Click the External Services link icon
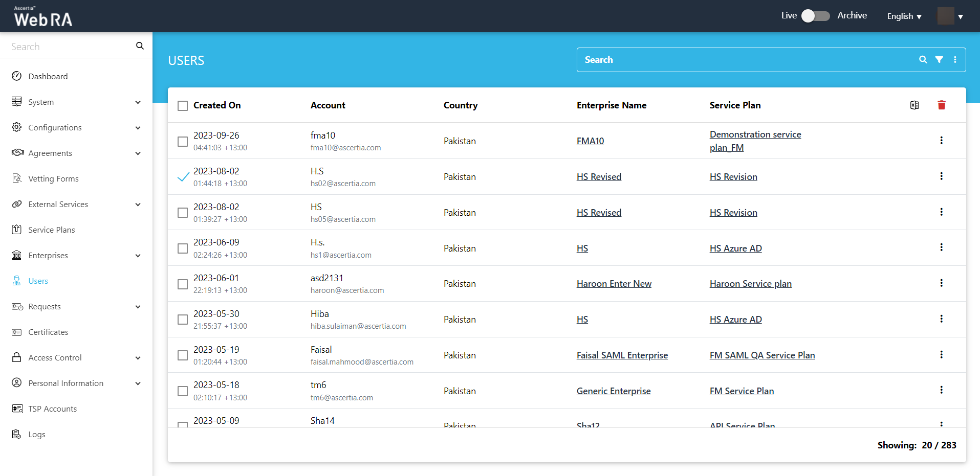980x476 pixels. 17,204
